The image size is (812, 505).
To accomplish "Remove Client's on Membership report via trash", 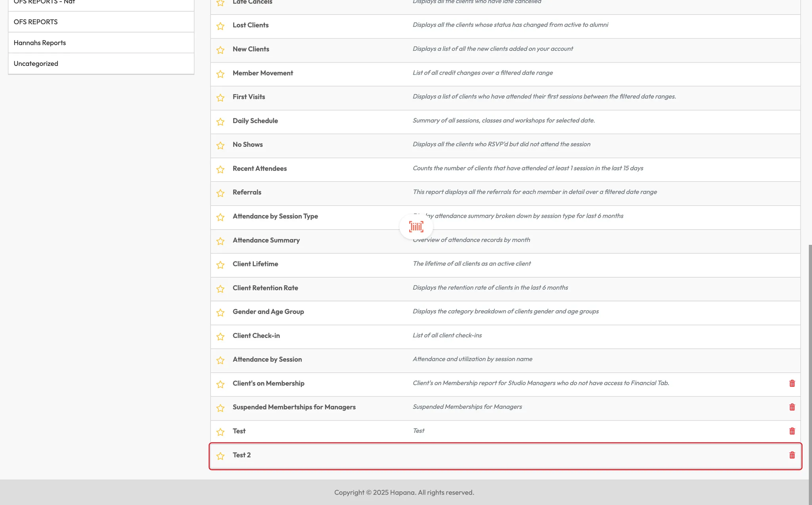I will point(792,383).
